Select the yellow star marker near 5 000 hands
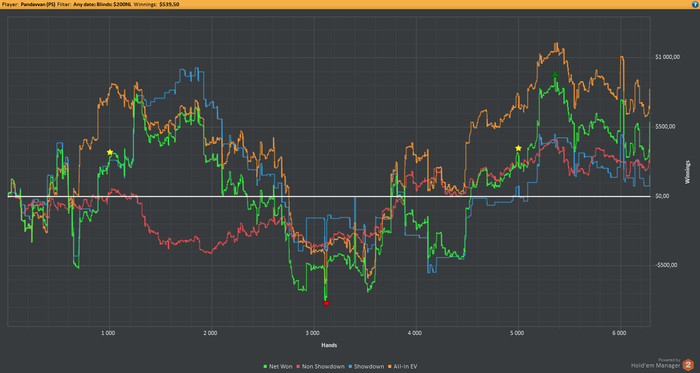The height and width of the screenshot is (373, 700). coord(518,148)
